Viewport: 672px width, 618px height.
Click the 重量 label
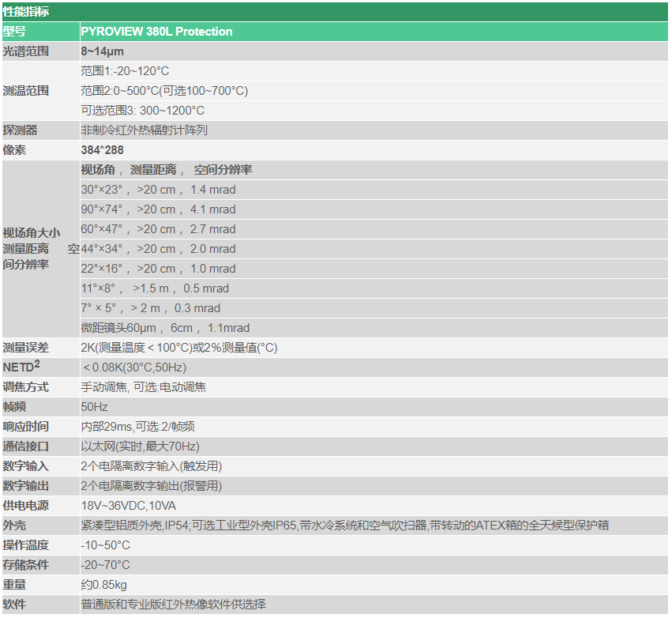pyautogui.click(x=14, y=584)
